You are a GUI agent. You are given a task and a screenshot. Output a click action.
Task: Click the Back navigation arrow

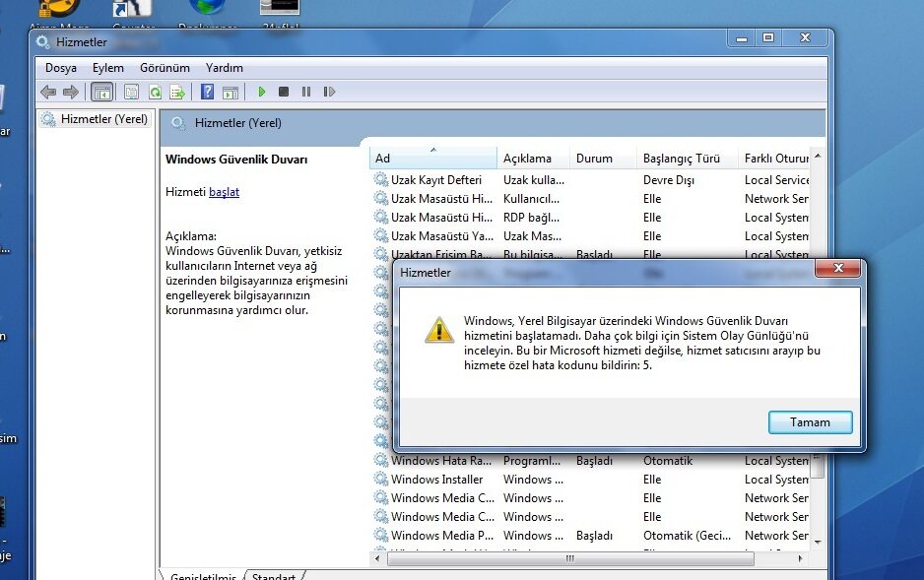[47, 91]
